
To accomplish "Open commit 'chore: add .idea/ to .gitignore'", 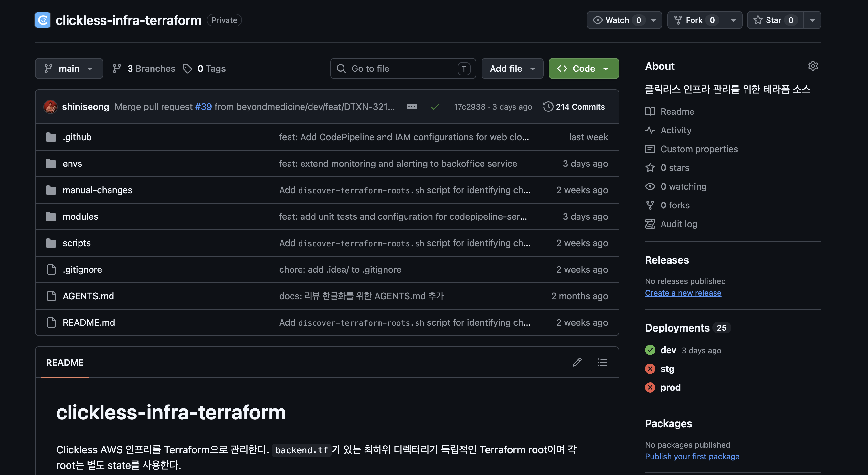I will click(x=340, y=269).
